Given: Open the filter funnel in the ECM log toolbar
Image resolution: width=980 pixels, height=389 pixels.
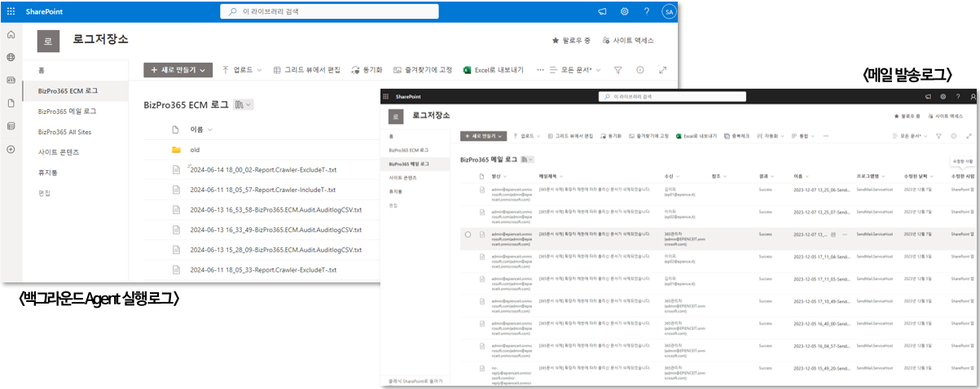Looking at the screenshot, I should coord(617,71).
